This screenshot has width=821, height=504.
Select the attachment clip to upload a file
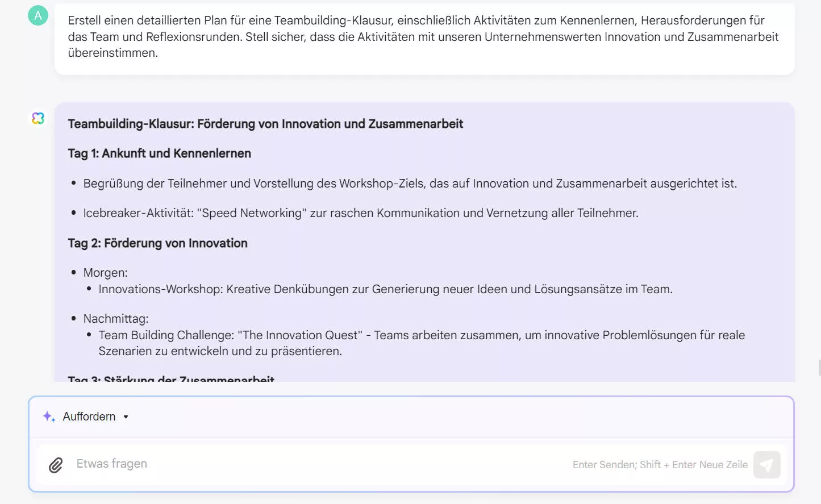pyautogui.click(x=55, y=464)
